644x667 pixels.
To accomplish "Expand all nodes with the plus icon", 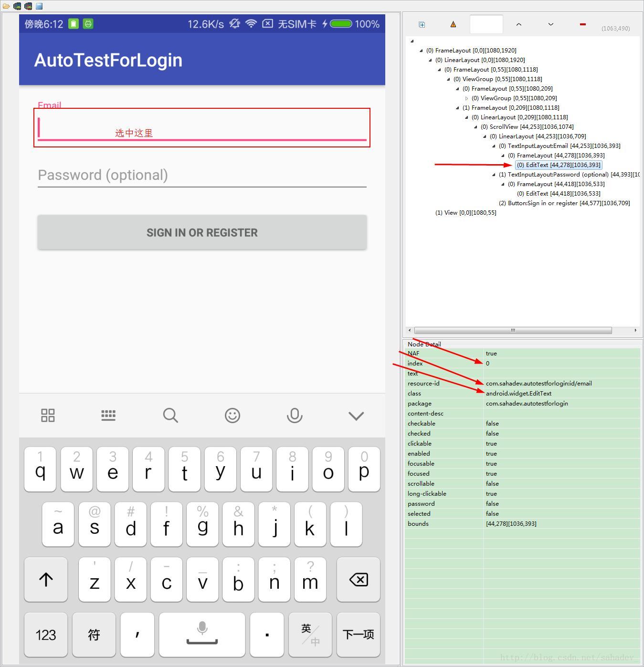I will (422, 24).
